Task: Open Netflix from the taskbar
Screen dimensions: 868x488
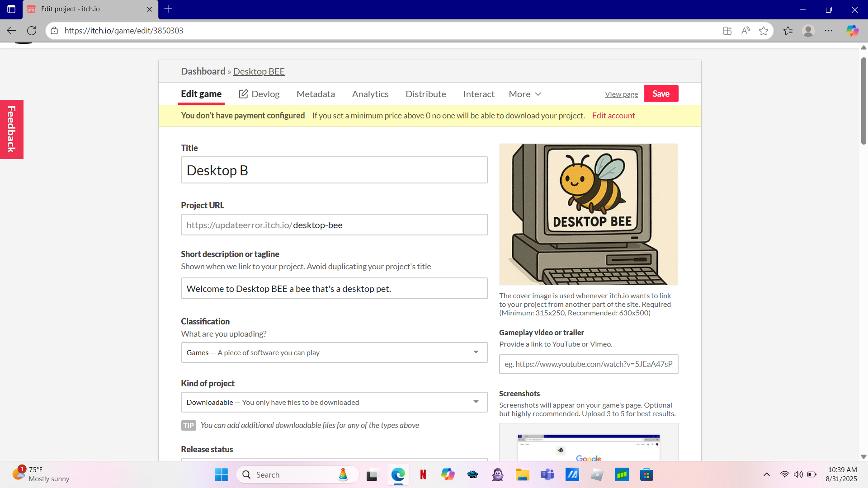Action: click(423, 474)
